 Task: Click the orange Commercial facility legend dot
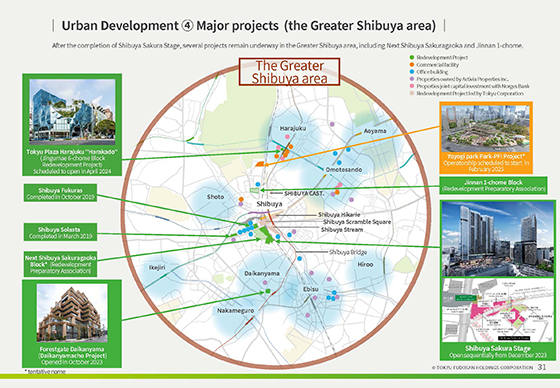pos(412,65)
